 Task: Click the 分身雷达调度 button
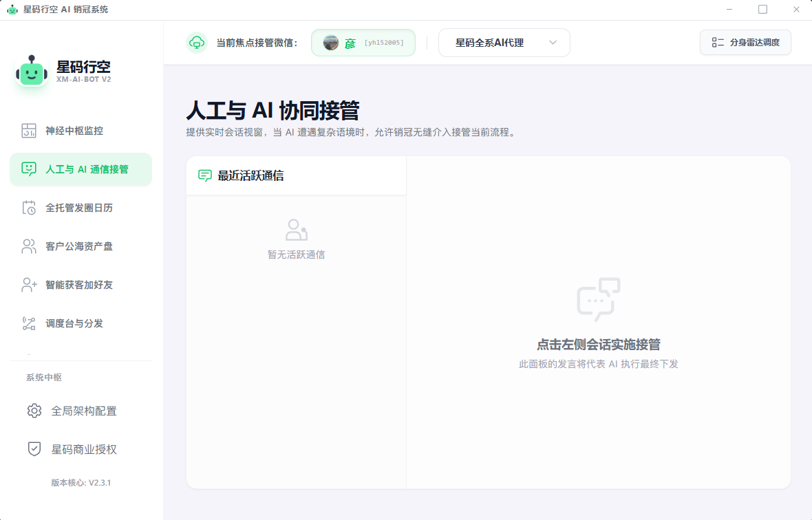point(745,42)
